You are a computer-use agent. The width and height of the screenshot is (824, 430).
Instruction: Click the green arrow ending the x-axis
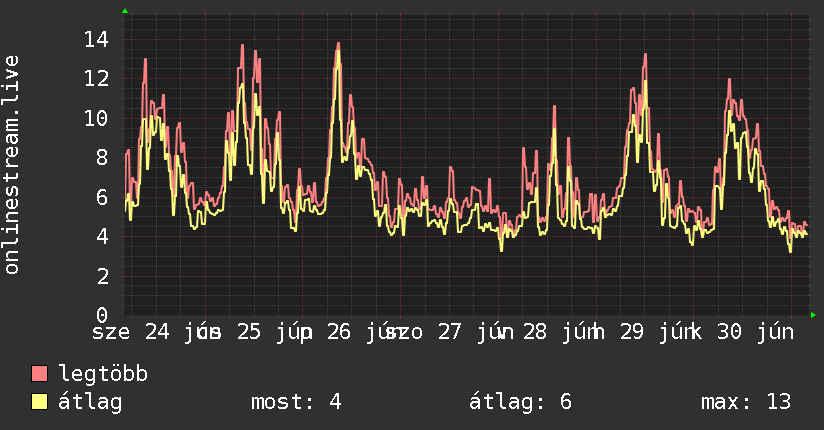click(813, 315)
